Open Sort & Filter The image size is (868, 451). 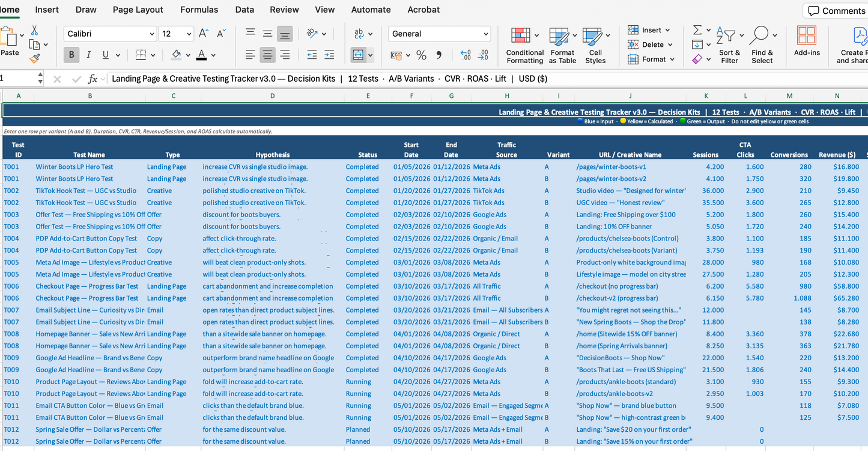pyautogui.click(x=730, y=45)
